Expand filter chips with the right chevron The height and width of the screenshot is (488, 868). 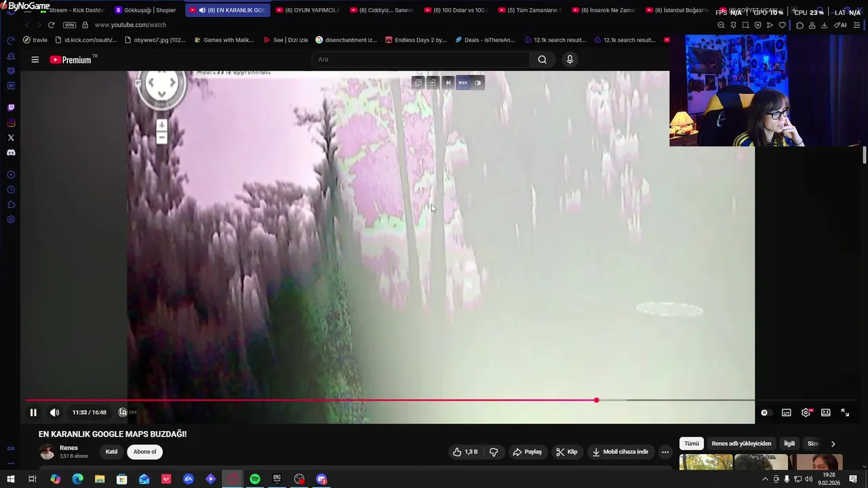point(833,444)
